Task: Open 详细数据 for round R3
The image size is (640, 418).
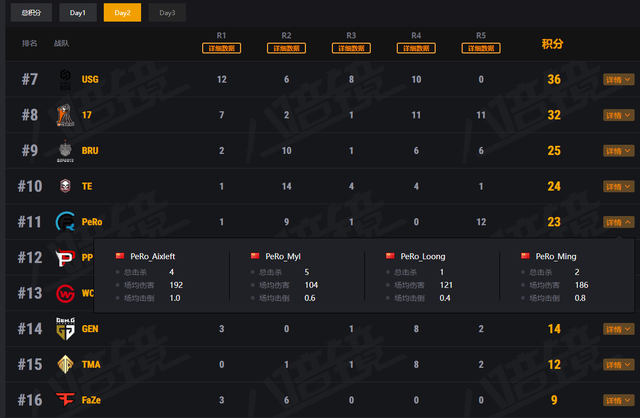Action: click(x=351, y=48)
